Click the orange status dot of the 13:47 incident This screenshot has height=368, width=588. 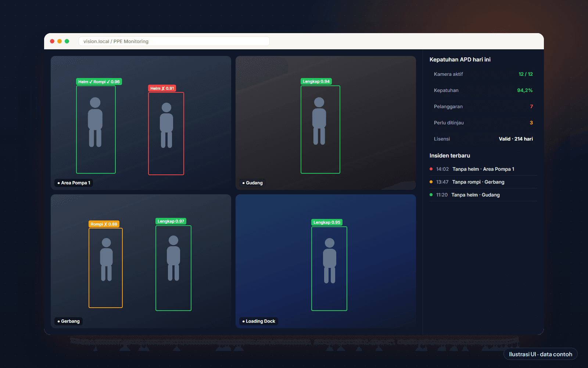coord(431,182)
